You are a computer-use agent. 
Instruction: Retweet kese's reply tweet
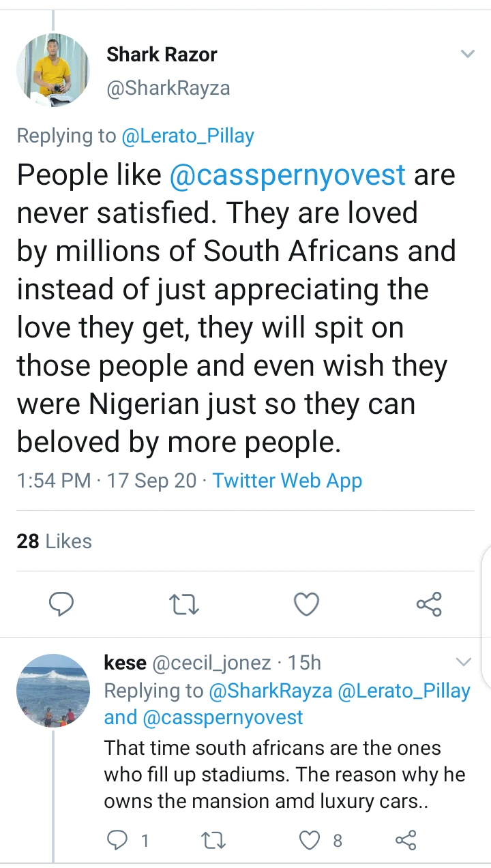(214, 840)
